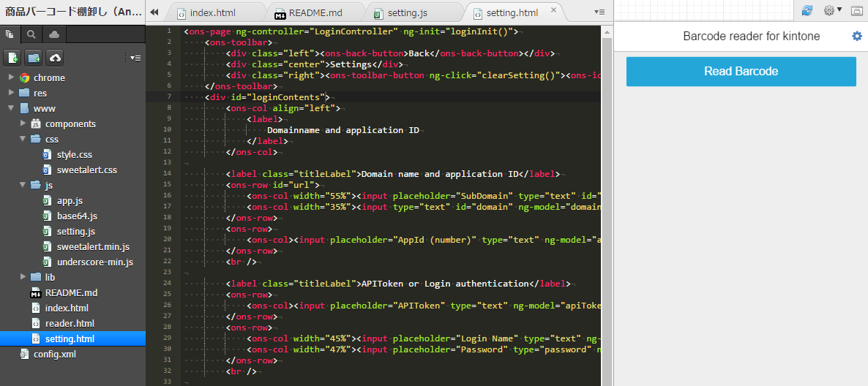Expand the chrome folder
This screenshot has height=386, width=868.
[11, 77]
